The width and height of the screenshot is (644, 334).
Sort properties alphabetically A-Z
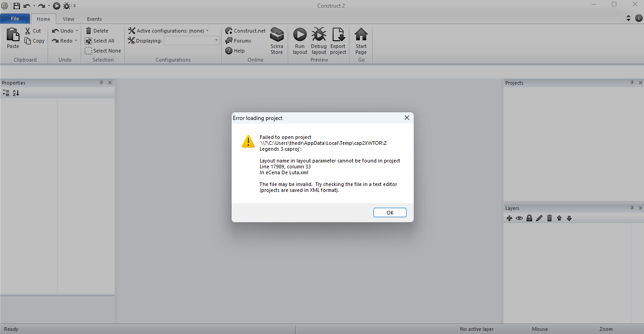pyautogui.click(x=16, y=93)
